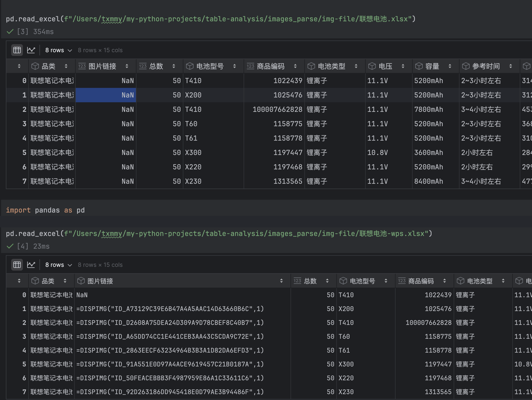Click code line reading 联想电池.xlsx

pyautogui.click(x=211, y=19)
